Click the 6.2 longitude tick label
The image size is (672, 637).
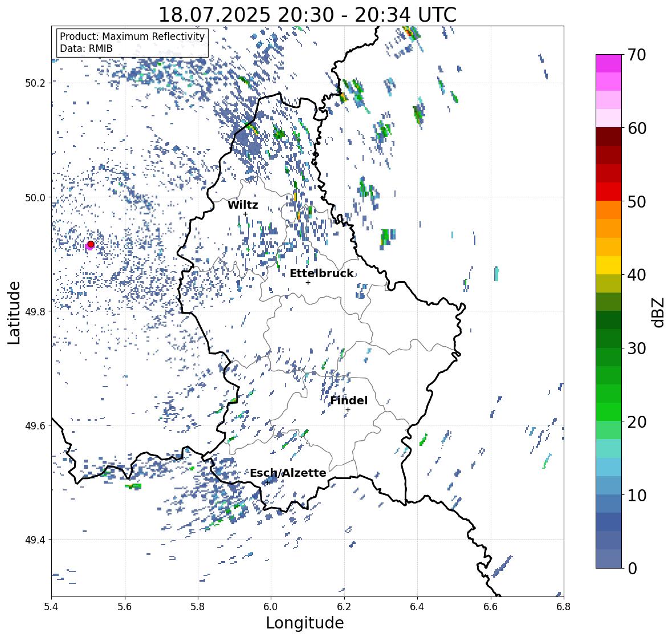point(344,607)
